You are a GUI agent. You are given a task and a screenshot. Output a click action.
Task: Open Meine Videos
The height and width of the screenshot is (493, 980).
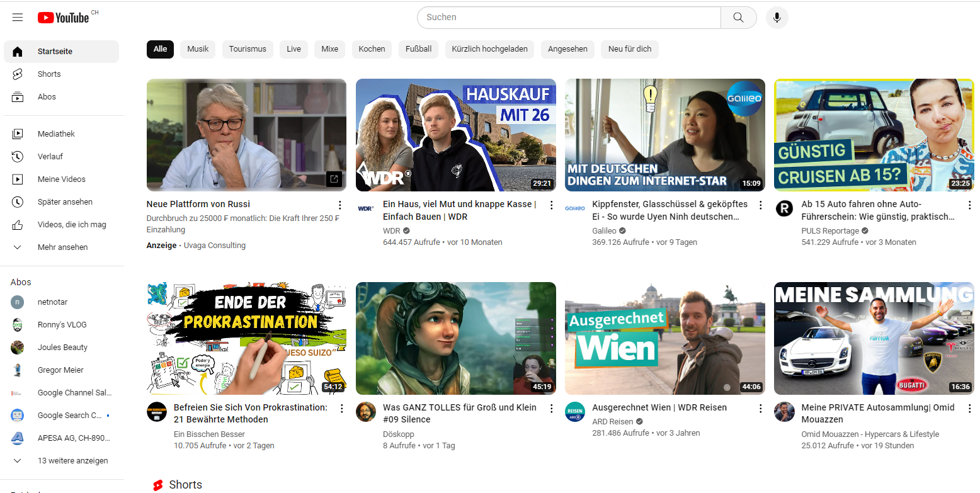pyautogui.click(x=61, y=179)
